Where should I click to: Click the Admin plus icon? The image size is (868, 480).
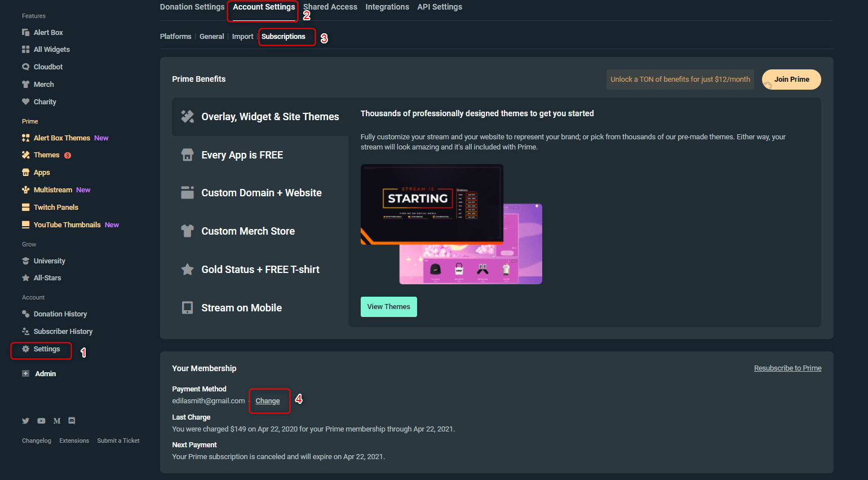(x=25, y=373)
